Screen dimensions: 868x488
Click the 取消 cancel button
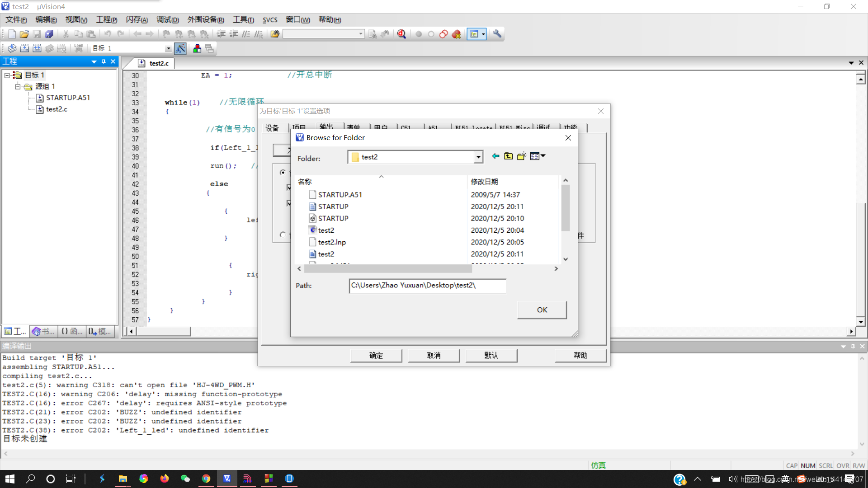(x=434, y=356)
